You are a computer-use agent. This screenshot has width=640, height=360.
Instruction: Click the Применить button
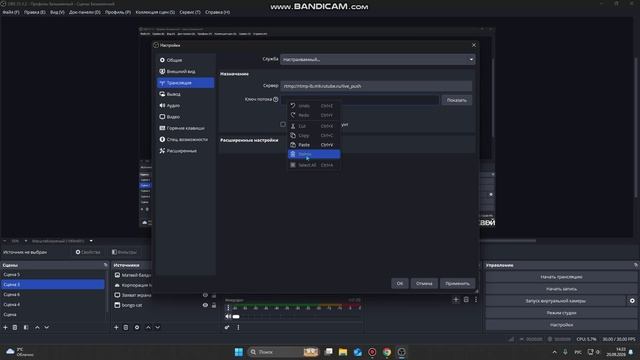(x=458, y=283)
